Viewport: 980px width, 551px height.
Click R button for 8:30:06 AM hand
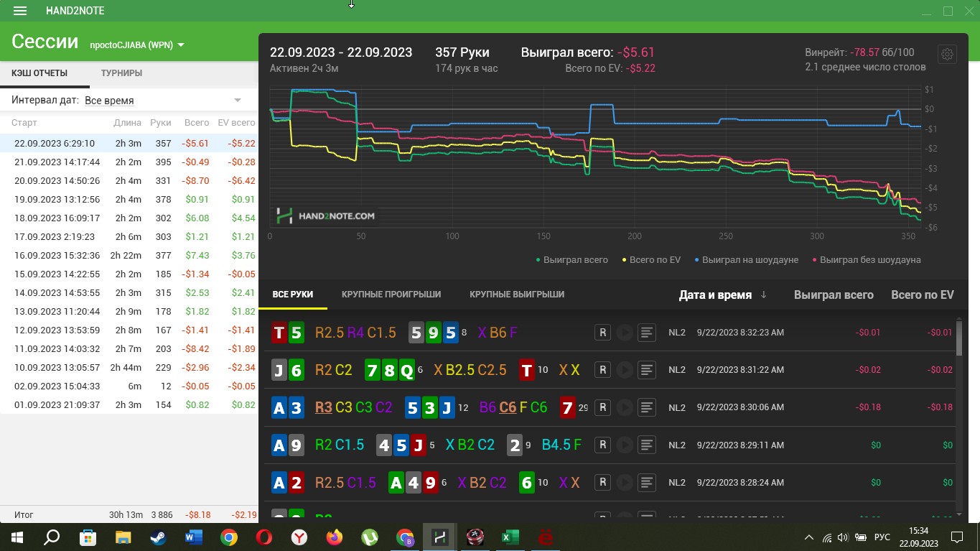(602, 407)
